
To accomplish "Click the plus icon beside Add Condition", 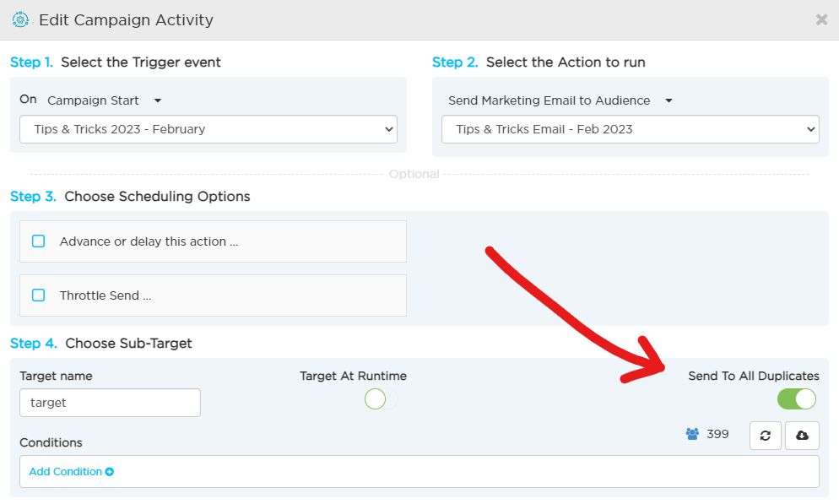I will tap(110, 472).
